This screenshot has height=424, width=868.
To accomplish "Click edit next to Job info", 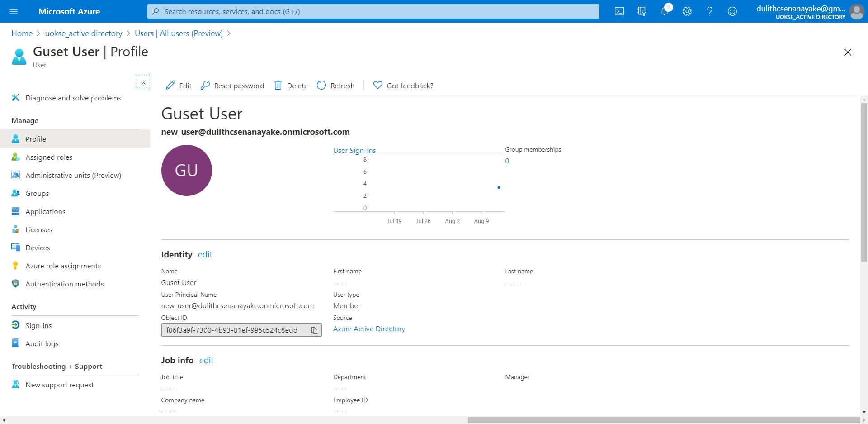I will pos(207,360).
